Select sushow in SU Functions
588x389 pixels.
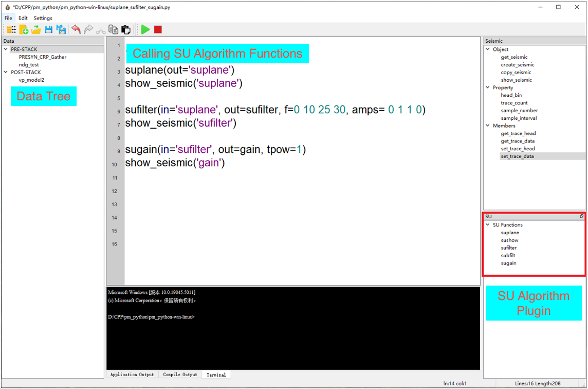[510, 240]
